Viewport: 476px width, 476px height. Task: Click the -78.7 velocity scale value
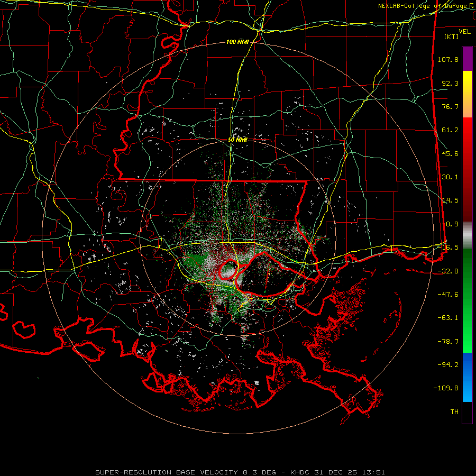coord(448,342)
